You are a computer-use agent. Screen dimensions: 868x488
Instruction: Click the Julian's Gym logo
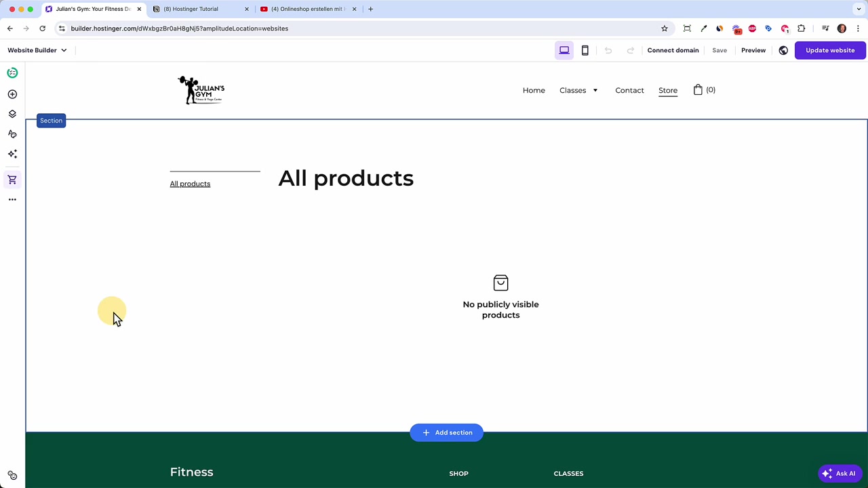tap(201, 89)
